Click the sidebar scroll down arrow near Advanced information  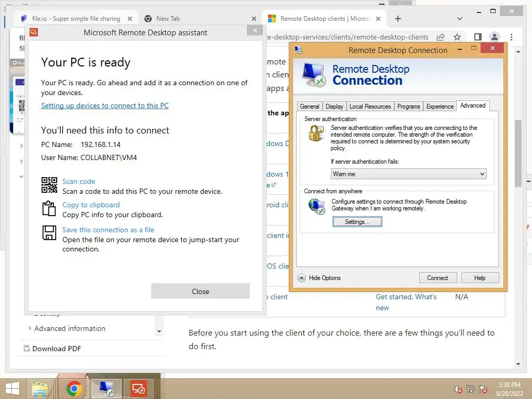point(159,331)
